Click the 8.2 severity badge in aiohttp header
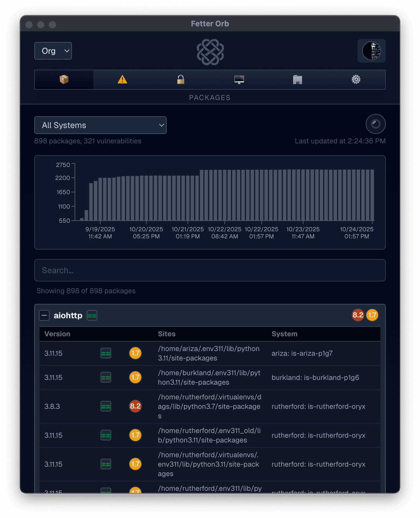The width and height of the screenshot is (420, 518). click(x=358, y=315)
